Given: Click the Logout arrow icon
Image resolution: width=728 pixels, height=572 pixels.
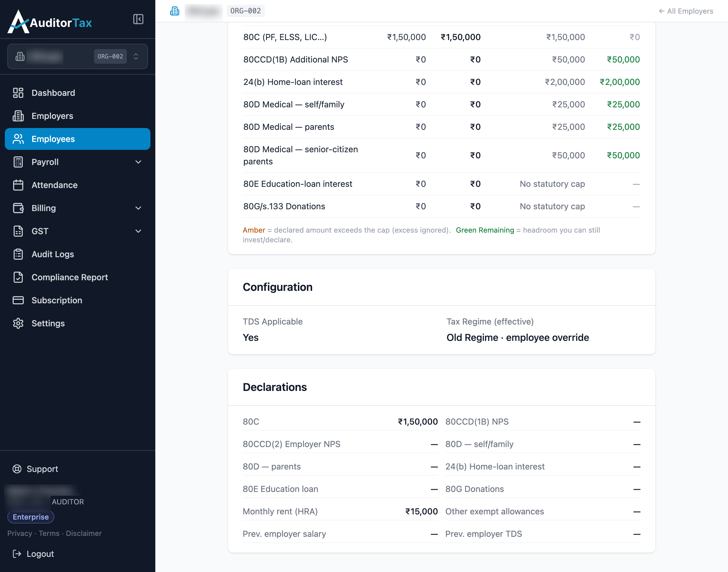Looking at the screenshot, I should point(17,554).
